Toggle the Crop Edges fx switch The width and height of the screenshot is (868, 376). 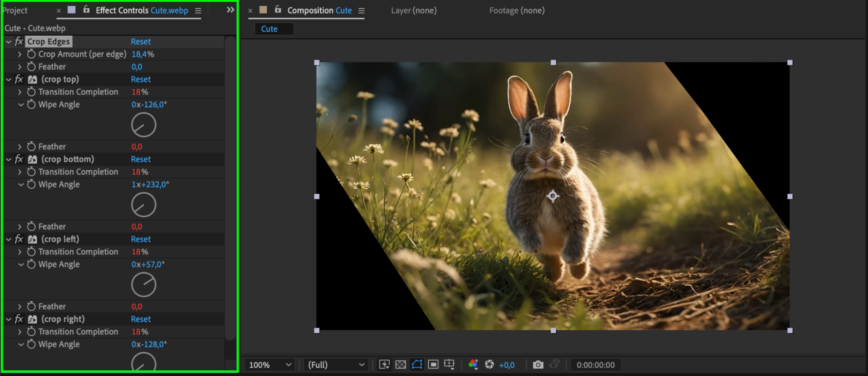click(19, 42)
